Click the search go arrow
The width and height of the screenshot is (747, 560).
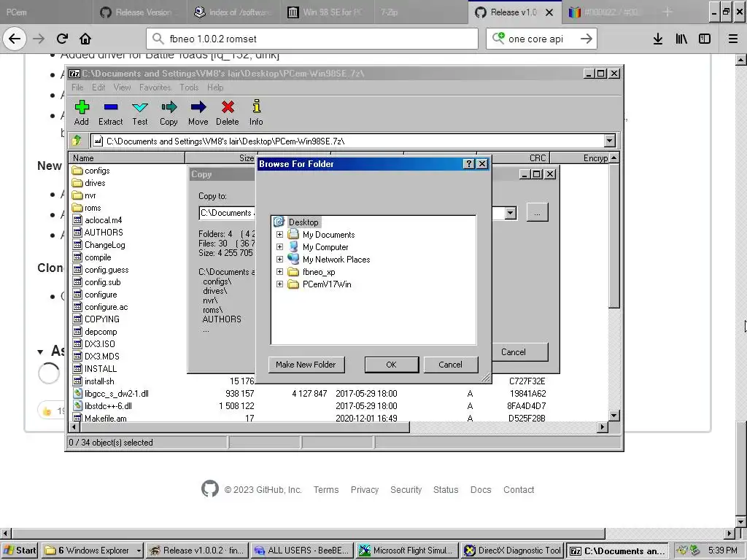(587, 39)
